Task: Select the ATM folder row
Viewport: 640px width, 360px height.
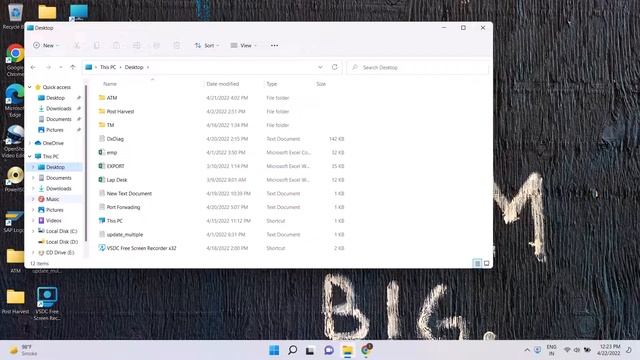Action: click(x=222, y=98)
